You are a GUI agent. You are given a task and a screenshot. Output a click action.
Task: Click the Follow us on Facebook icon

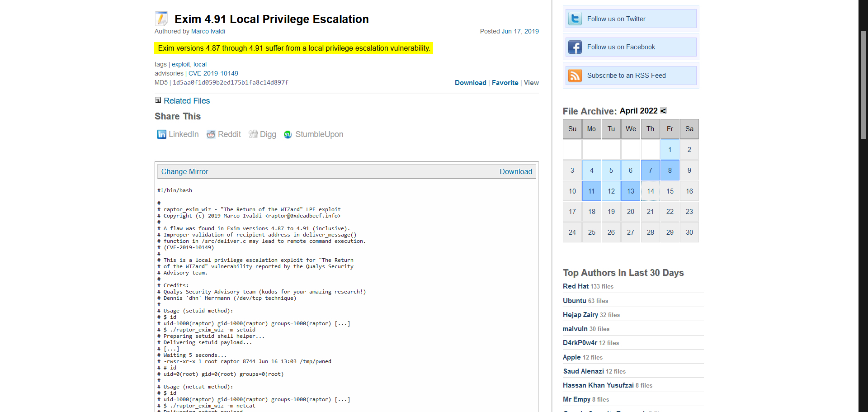click(575, 47)
